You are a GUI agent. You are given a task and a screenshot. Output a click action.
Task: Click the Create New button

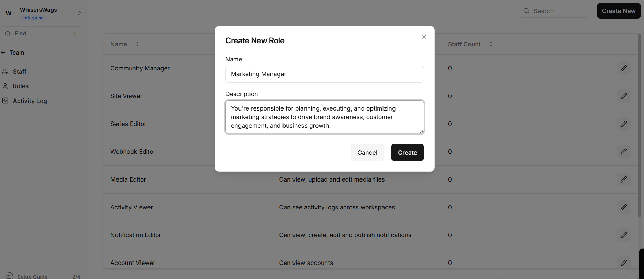(618, 11)
